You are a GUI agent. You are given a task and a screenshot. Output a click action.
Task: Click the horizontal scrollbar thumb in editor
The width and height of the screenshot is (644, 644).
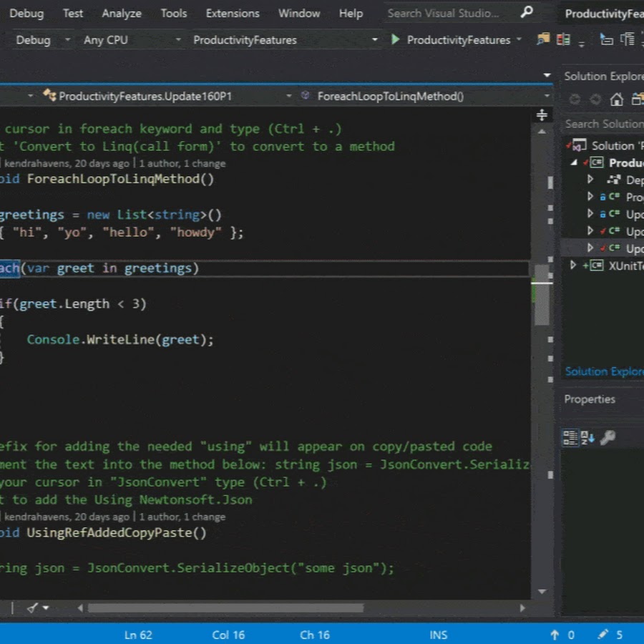[225, 608]
